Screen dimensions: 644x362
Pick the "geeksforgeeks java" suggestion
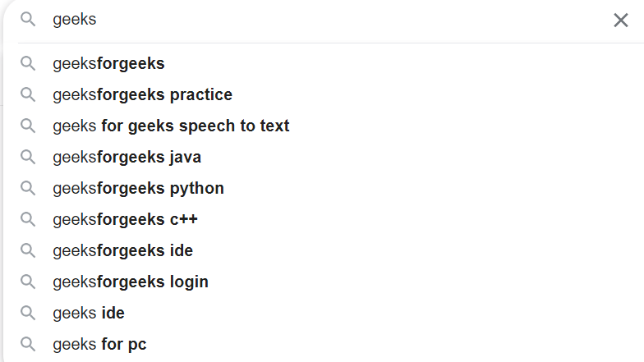coord(126,157)
